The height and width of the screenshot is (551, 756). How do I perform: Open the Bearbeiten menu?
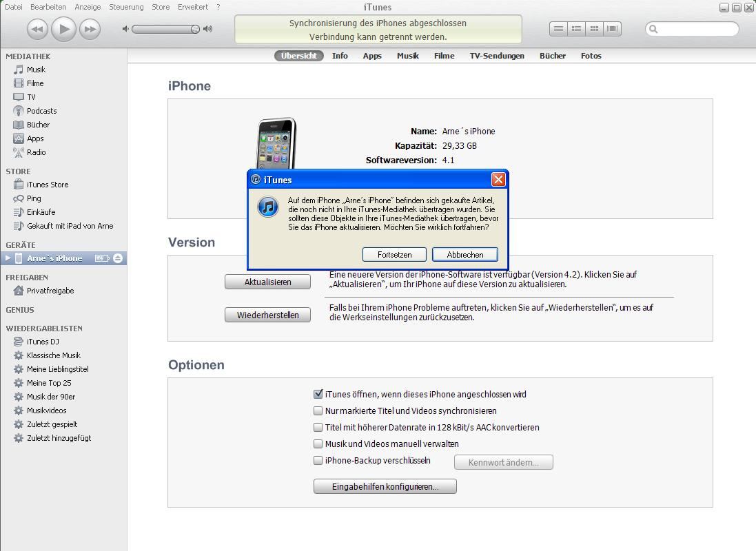click(x=48, y=7)
